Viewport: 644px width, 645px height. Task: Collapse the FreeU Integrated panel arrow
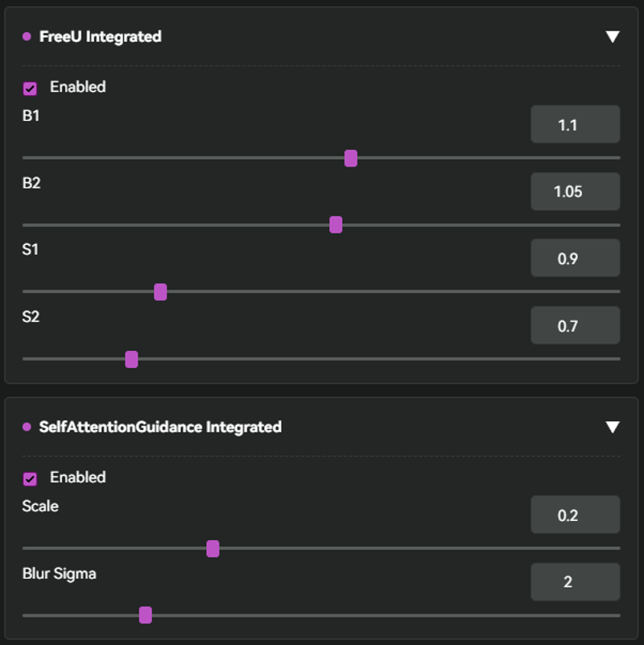[x=613, y=37]
